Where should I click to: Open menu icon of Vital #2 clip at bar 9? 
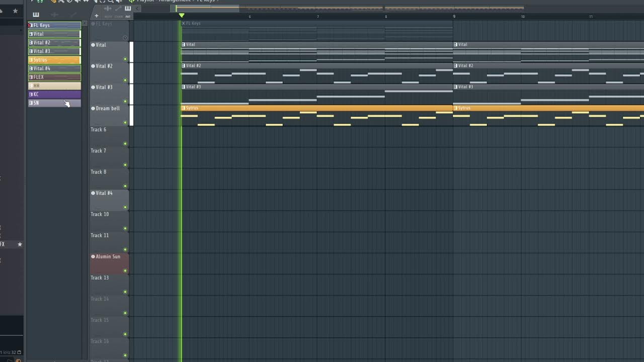[456, 65]
